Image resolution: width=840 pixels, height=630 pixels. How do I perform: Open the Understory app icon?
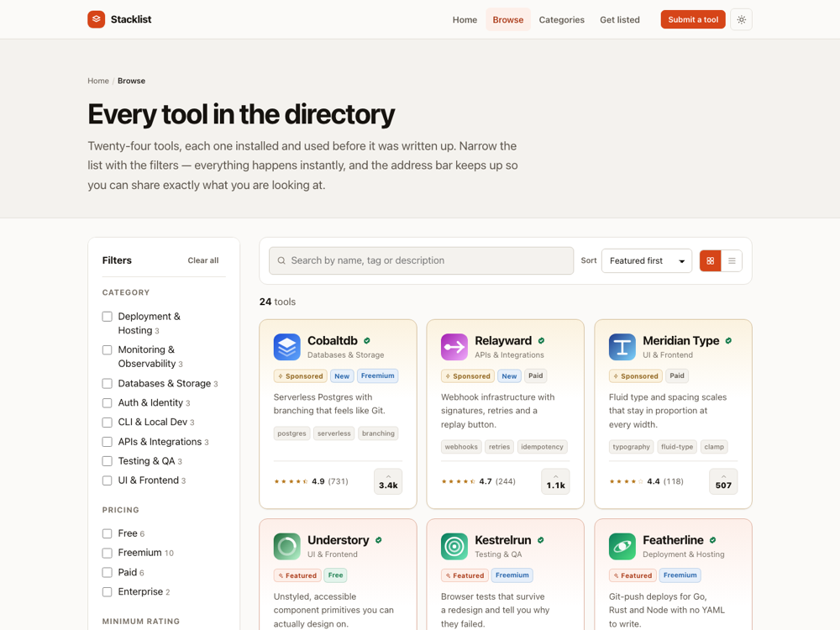pos(287,547)
